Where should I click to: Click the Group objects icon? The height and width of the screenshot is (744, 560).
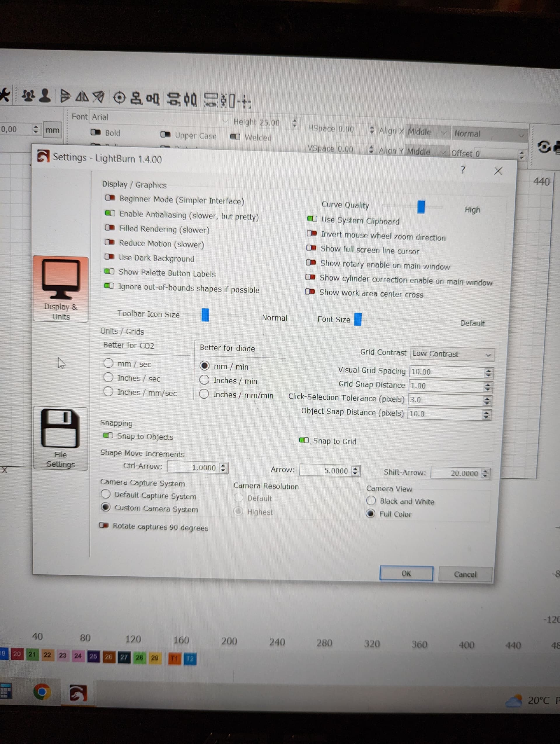click(29, 96)
